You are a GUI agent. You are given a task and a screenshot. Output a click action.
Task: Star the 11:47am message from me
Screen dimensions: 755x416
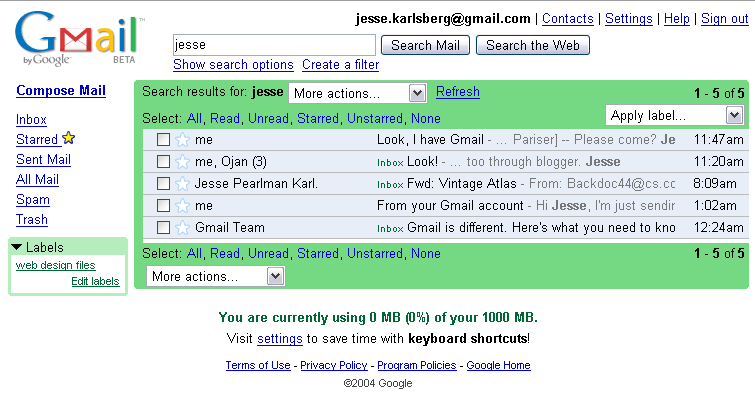click(182, 140)
